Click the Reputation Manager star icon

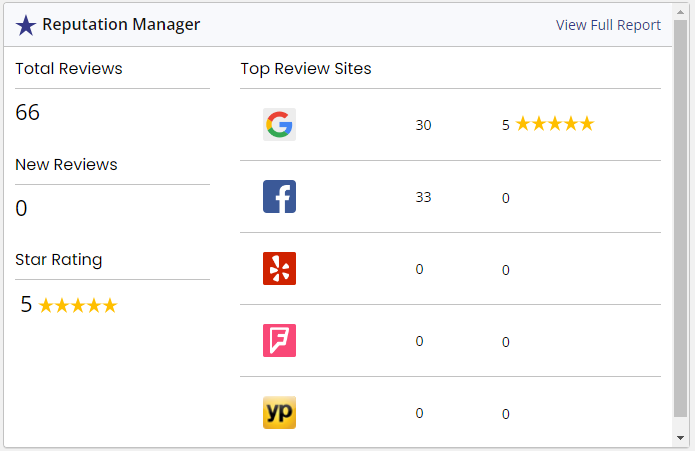[x=26, y=25]
